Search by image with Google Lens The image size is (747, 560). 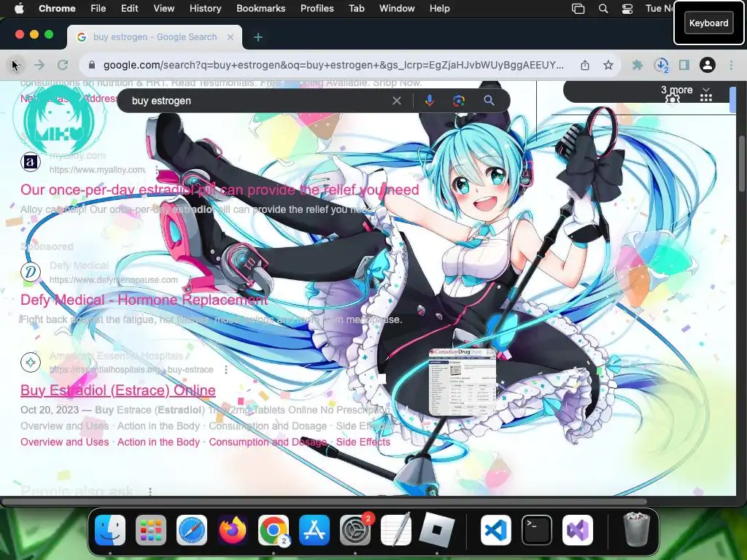[459, 101]
